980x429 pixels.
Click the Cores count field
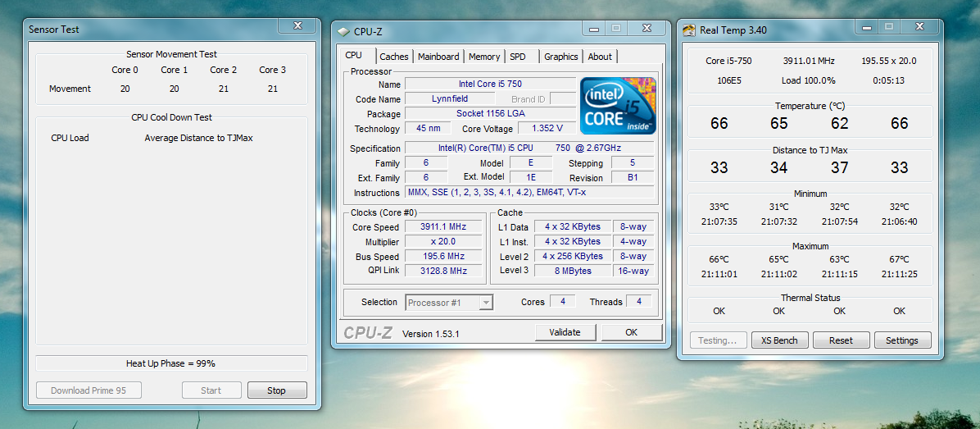click(x=563, y=301)
